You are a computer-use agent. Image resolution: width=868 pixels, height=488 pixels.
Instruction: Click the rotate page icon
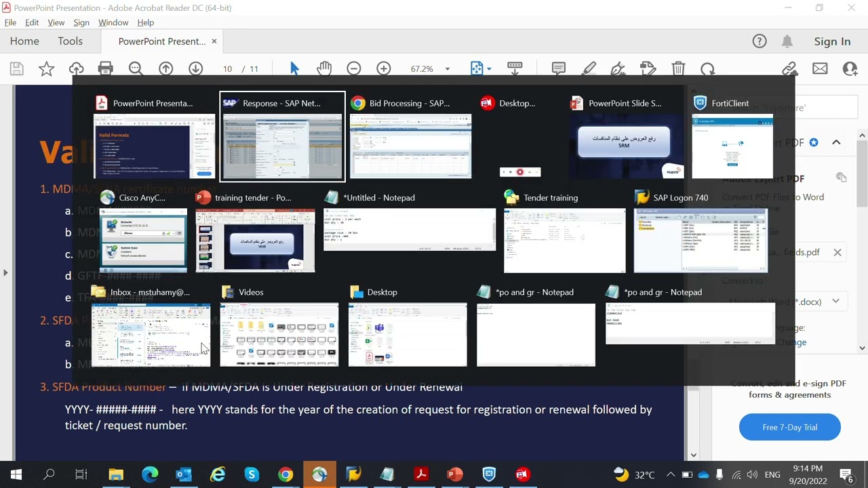708,68
